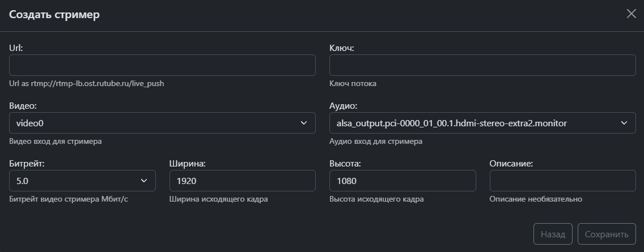Viewport: 644px width, 252px height.
Task: Click the Описание: label text
Action: [x=511, y=164]
